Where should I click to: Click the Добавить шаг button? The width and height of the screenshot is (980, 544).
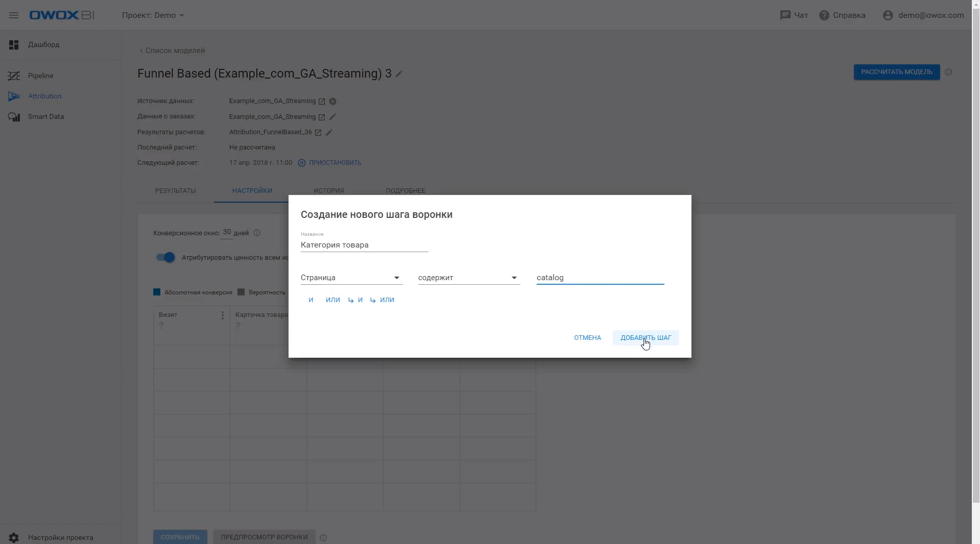(646, 337)
